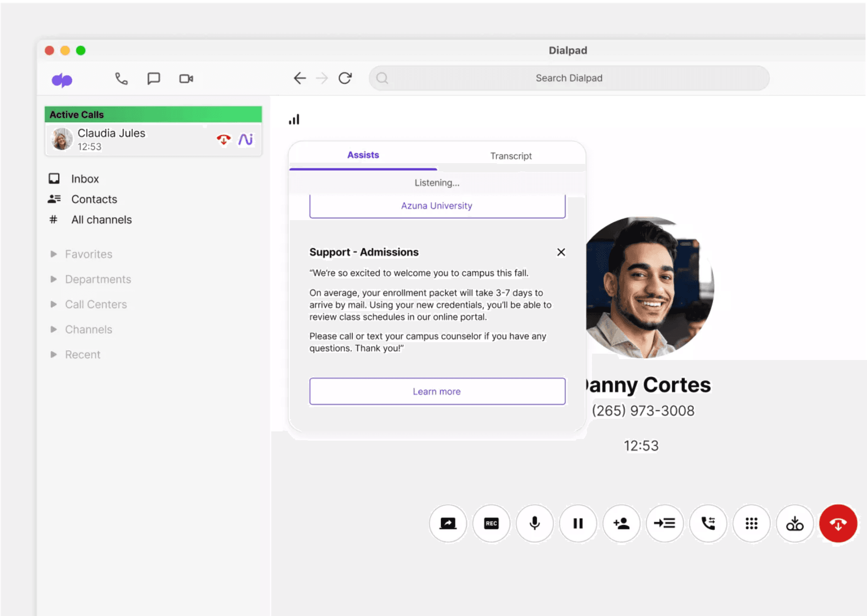Screen dimensions: 867x616
Task: Add a participant to the call
Action: tap(621, 523)
